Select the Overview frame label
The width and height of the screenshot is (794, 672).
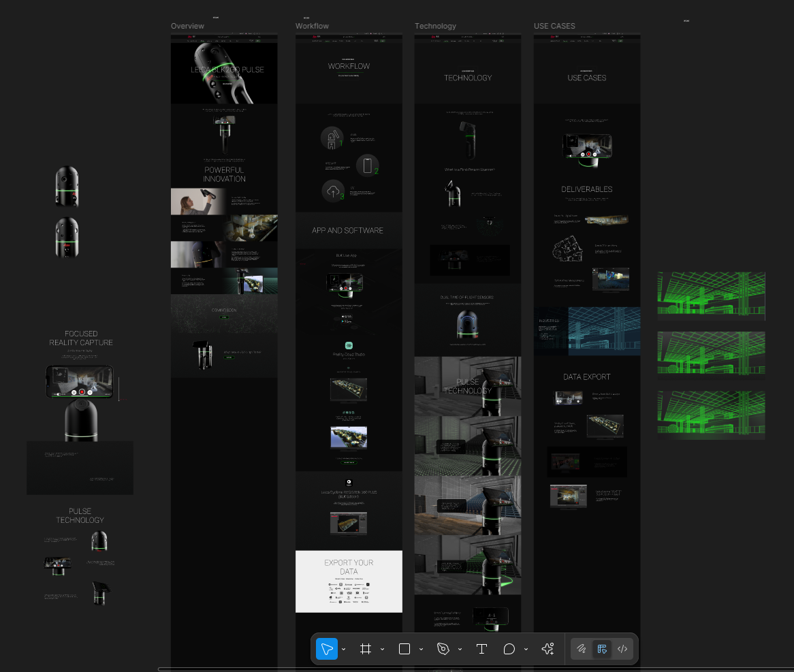pyautogui.click(x=187, y=26)
